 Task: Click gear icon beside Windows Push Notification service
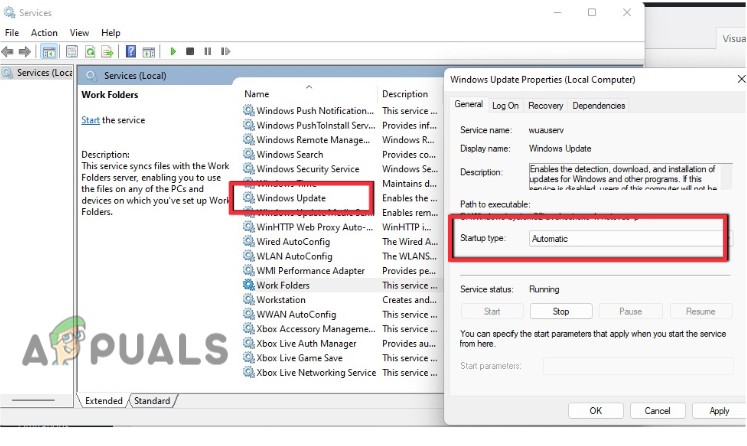tap(249, 110)
